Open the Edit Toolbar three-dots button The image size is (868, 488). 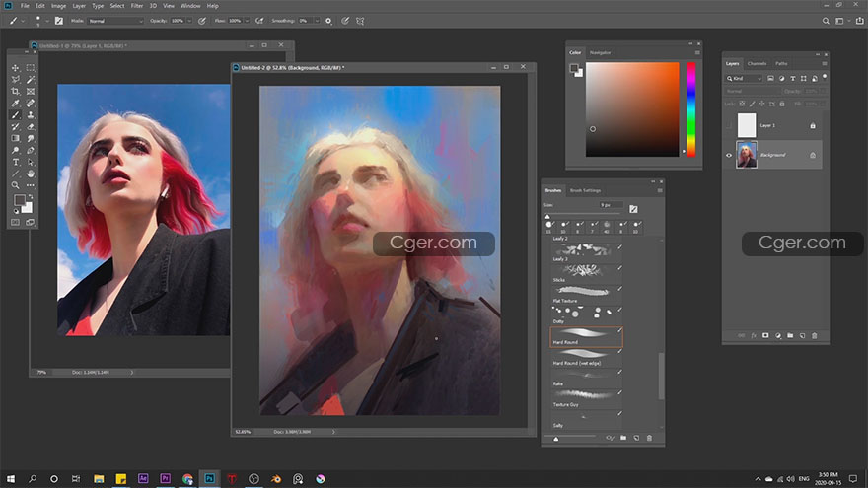coord(31,185)
